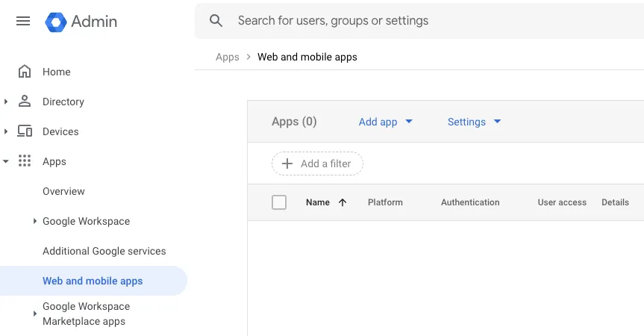Click Add a filter chip
The image size is (644, 336).
(x=317, y=164)
